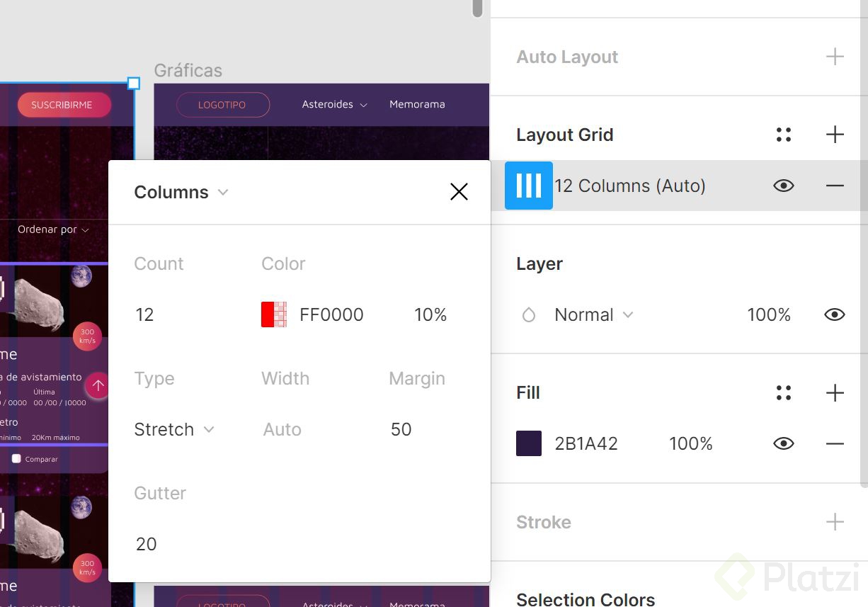Open Layout Grid styles four-dot icon
This screenshot has width=868, height=607.
[x=783, y=135]
